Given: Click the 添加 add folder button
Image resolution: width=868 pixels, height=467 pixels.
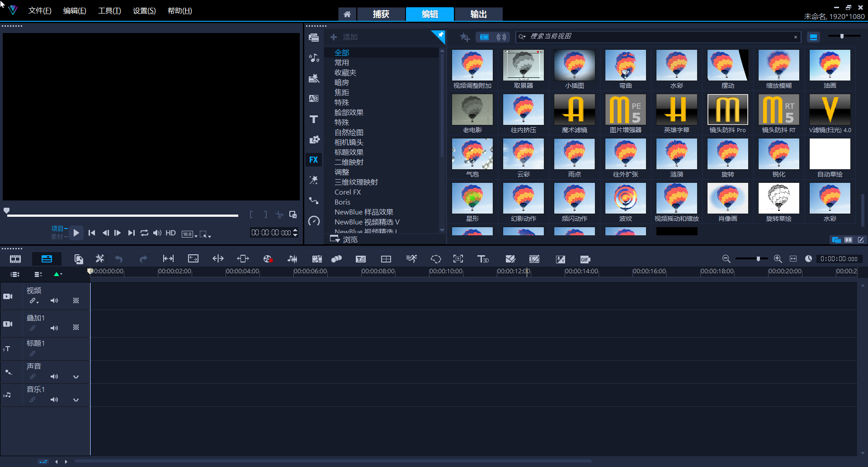Looking at the screenshot, I should 344,37.
